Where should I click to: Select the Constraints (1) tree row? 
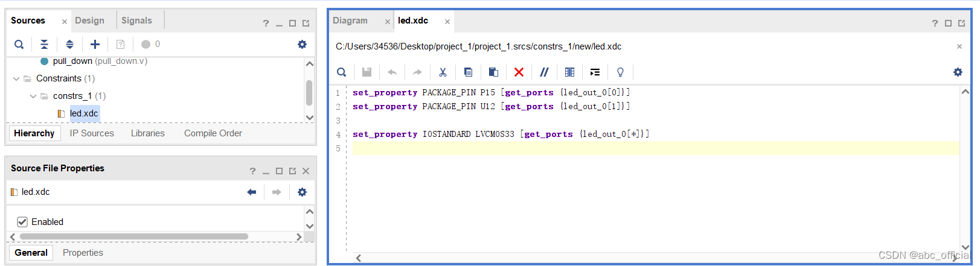[65, 78]
